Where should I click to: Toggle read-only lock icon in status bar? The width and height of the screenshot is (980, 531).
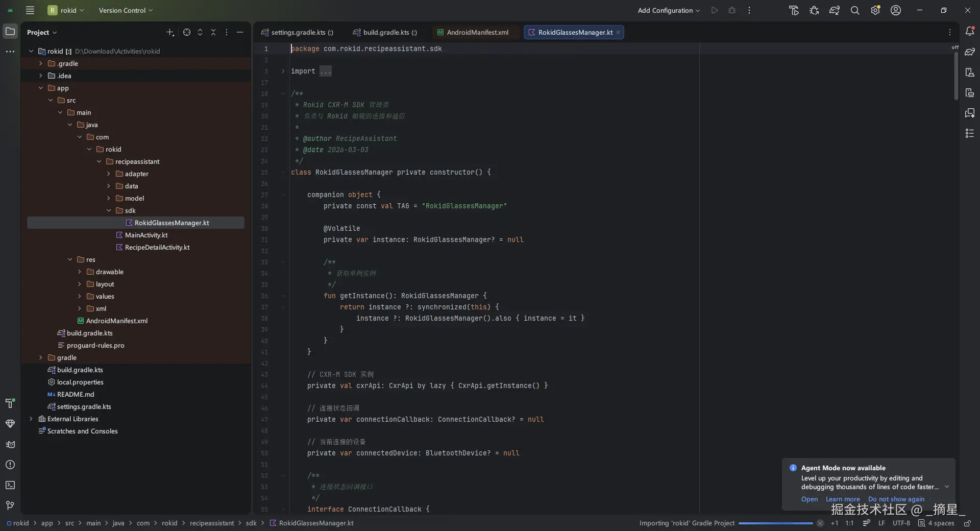pyautogui.click(x=967, y=523)
